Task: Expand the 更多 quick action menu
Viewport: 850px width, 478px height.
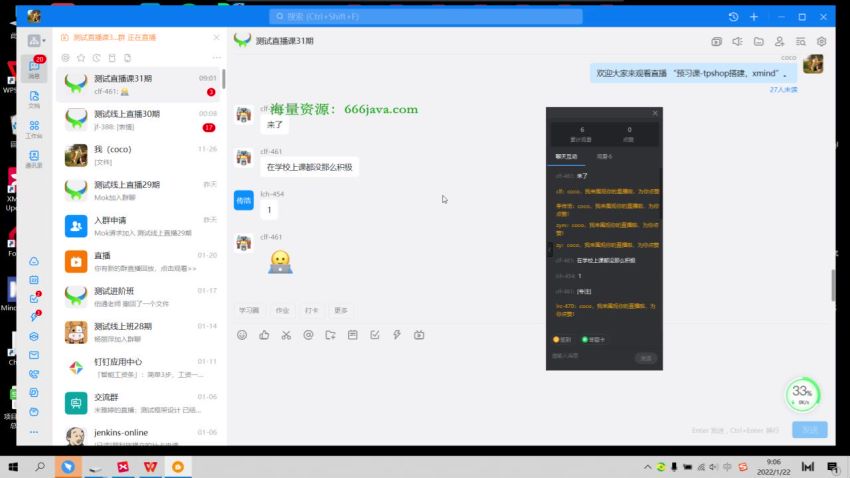Action: (x=341, y=311)
